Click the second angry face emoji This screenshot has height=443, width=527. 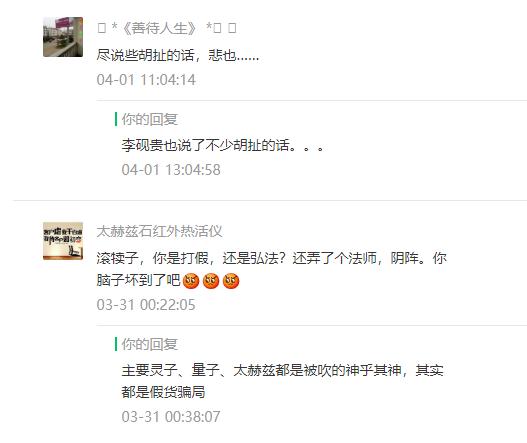[211, 281]
